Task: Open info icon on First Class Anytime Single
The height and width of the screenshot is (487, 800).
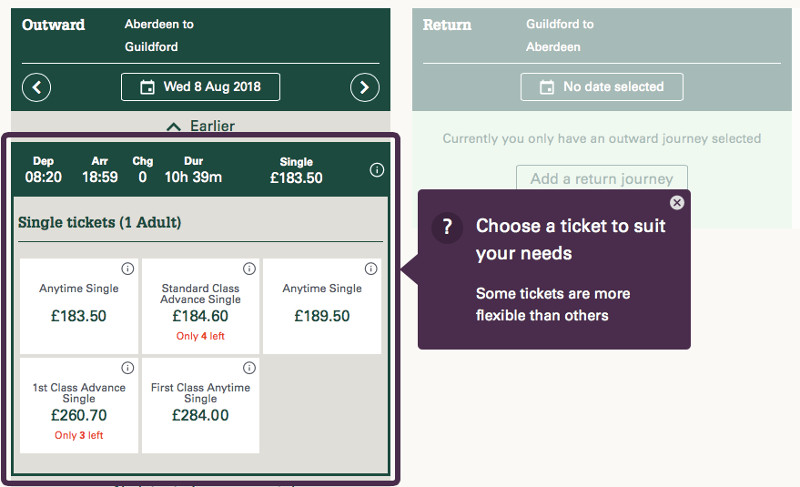Action: pyautogui.click(x=249, y=368)
